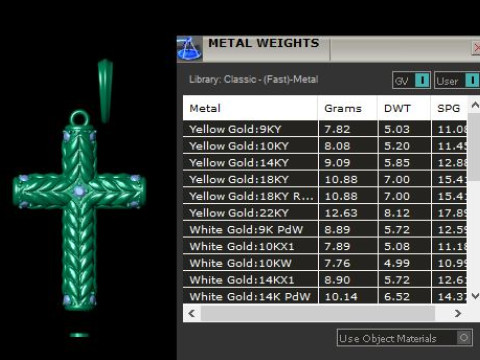
Task: Enable Use Object Materials option
Action: tap(405, 338)
